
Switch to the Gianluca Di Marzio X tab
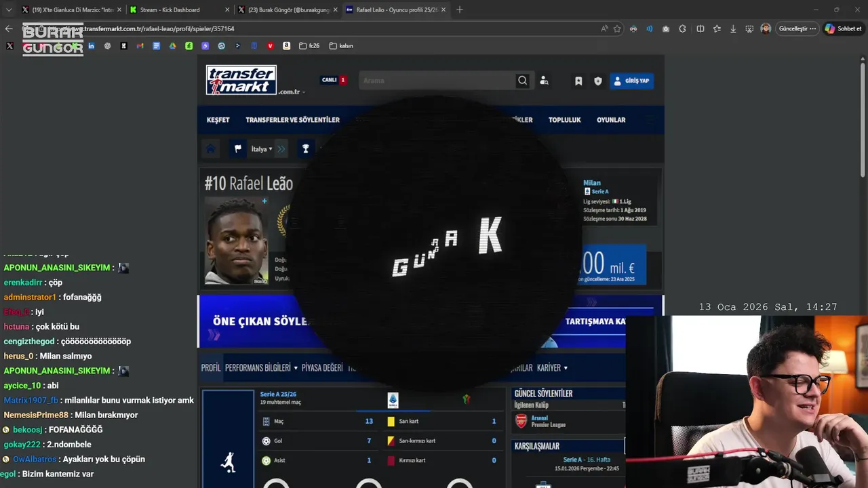pos(72,9)
